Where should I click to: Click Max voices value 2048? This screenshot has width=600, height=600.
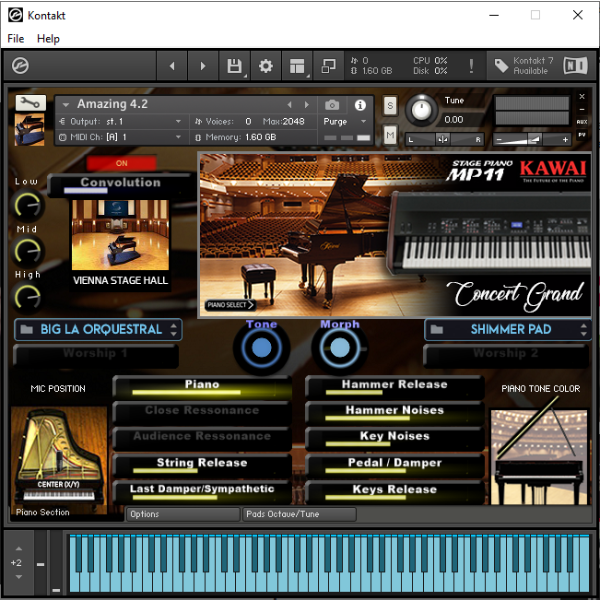pyautogui.click(x=294, y=122)
